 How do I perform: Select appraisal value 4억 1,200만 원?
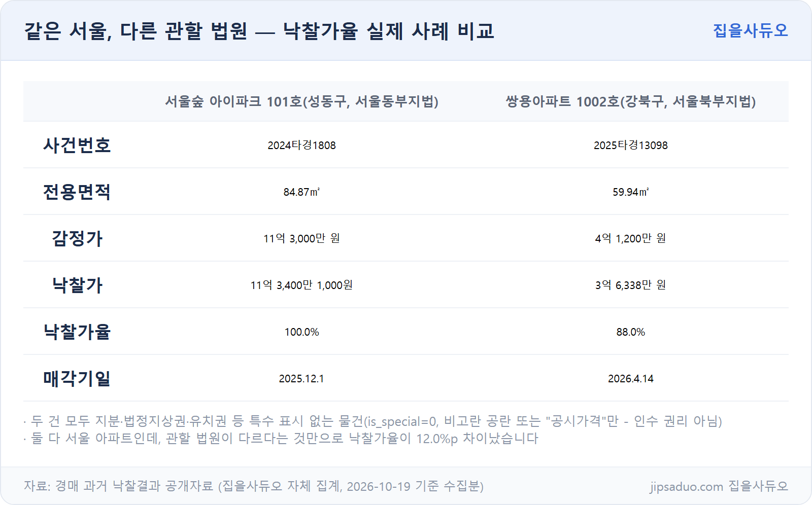(631, 238)
